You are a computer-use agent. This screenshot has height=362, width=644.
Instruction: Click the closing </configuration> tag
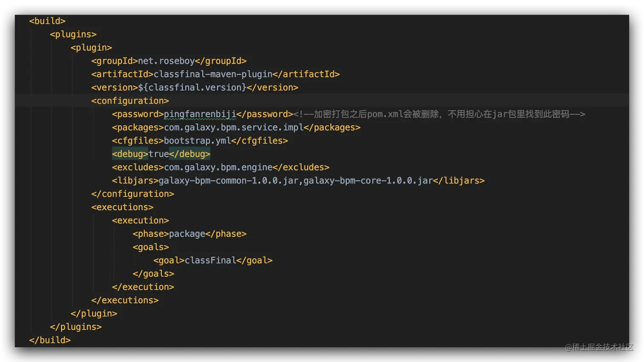(x=132, y=194)
